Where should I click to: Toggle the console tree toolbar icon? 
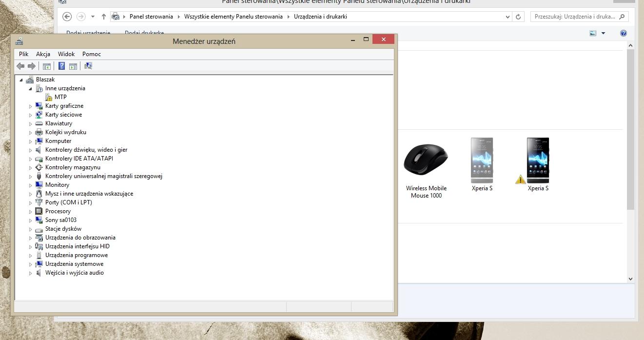[47, 66]
